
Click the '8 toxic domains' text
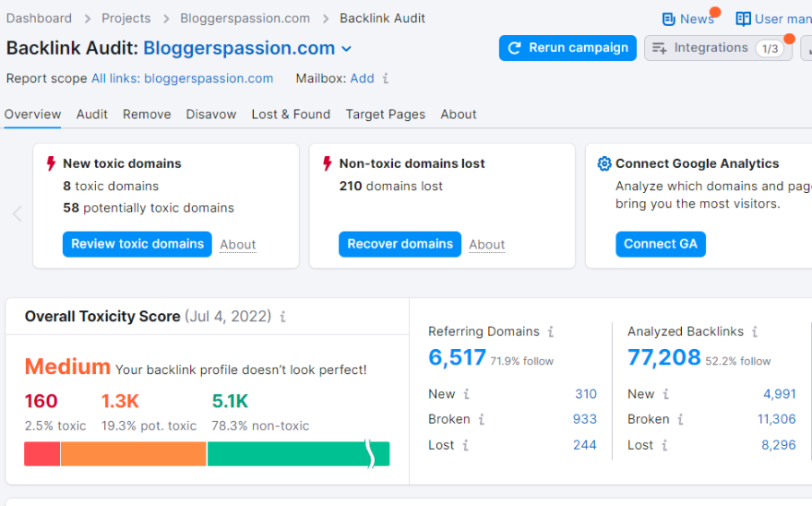[111, 187]
